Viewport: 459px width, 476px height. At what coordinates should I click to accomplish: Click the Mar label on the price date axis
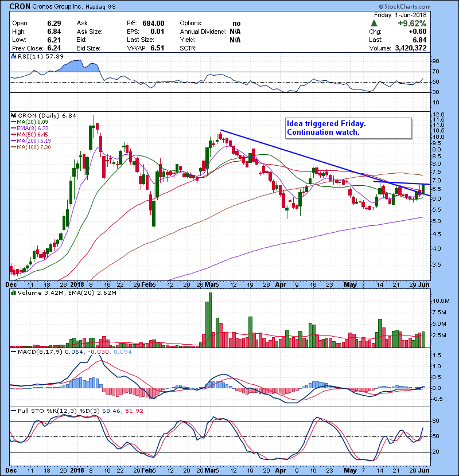point(212,284)
